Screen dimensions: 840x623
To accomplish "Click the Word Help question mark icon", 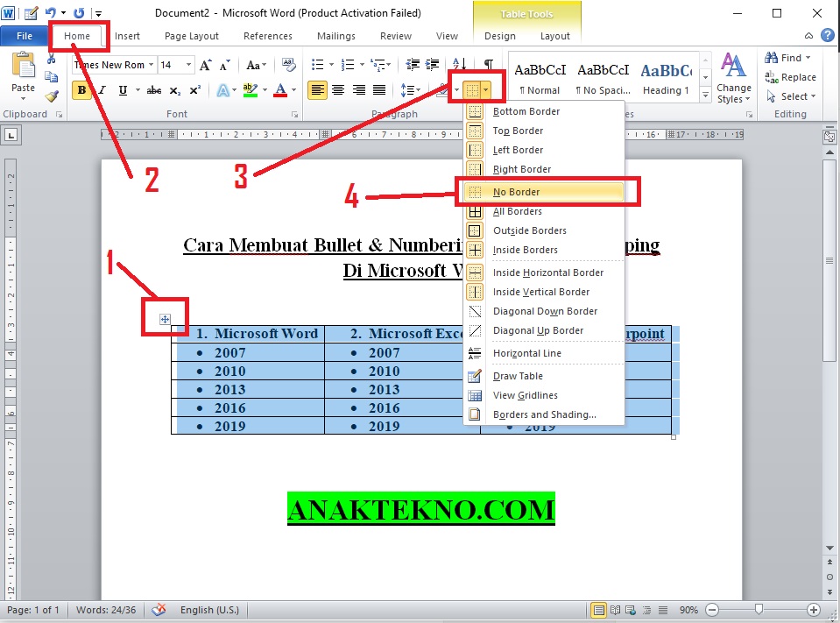I will [x=828, y=35].
